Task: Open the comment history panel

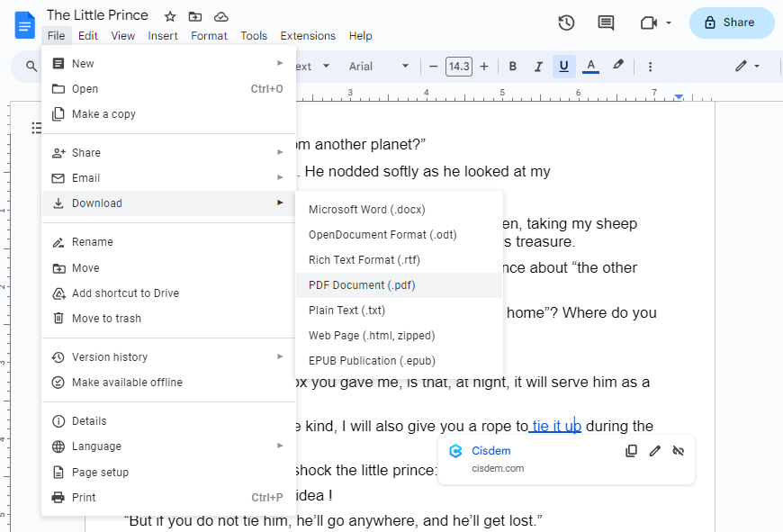Action: 605,23
